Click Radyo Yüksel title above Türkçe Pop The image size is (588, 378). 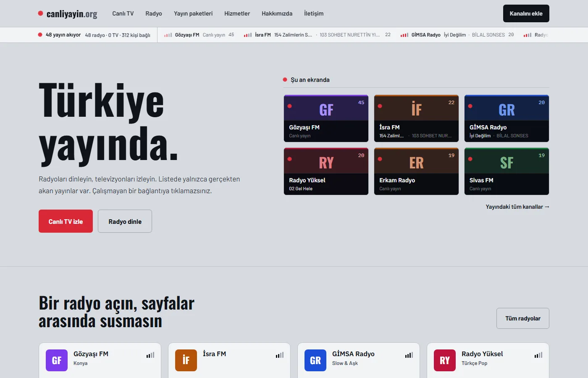482,354
